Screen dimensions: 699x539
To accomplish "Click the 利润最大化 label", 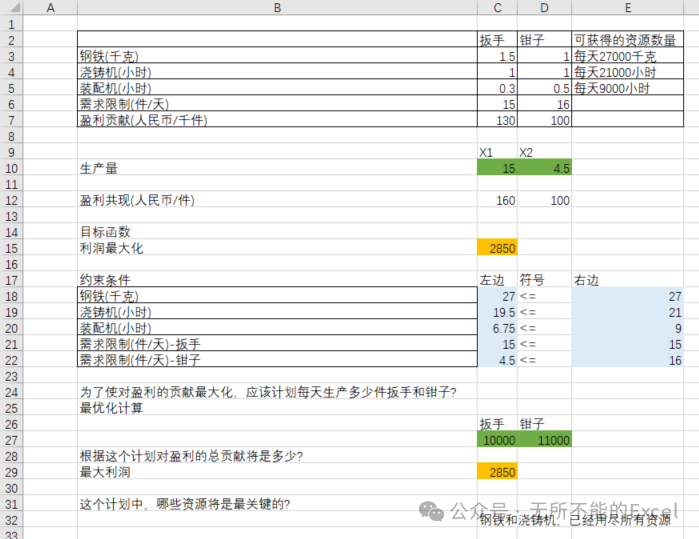I will coord(111,248).
